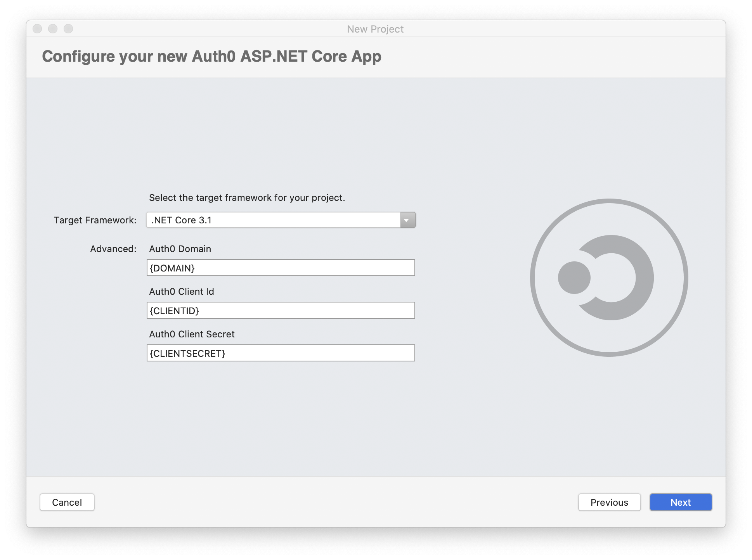Click the Auth0 Client Secret label
Screen dimensions: 752x560
point(192,334)
